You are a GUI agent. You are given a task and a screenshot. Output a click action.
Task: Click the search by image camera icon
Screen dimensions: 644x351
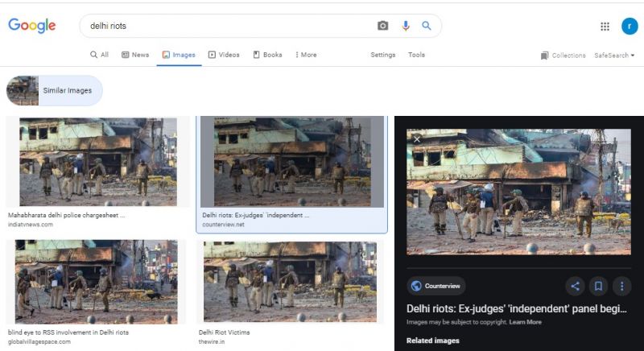click(x=383, y=26)
